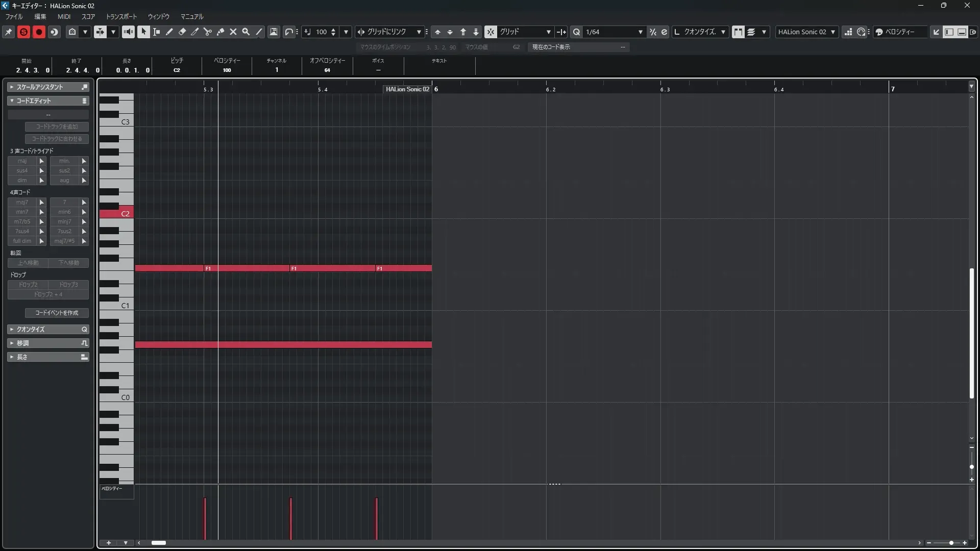Select the Trim tool
This screenshot has width=980, height=551.
tap(195, 32)
